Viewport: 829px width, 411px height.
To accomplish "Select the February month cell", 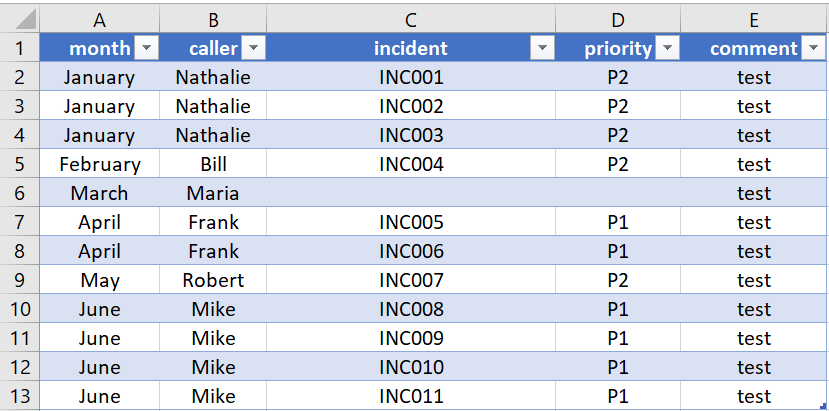I will coord(100,164).
